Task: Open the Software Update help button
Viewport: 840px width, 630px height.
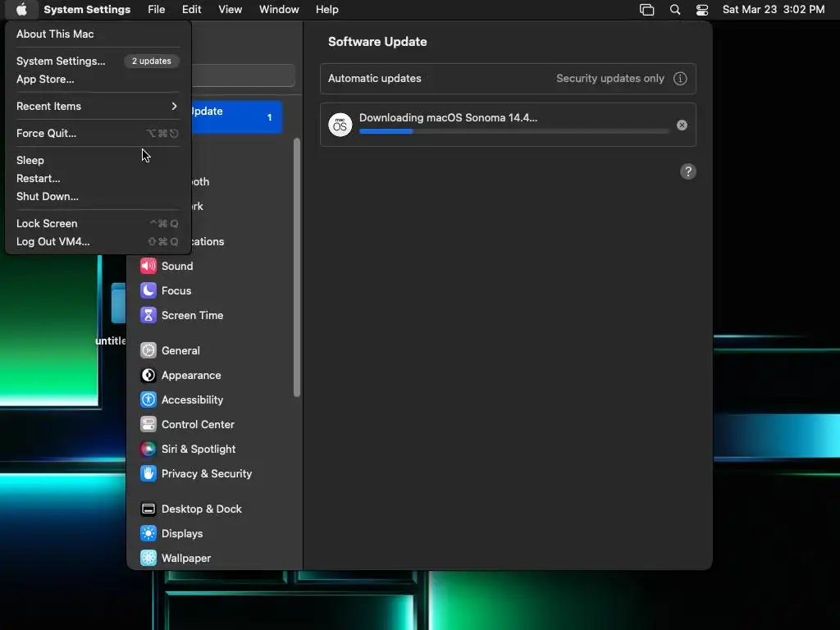Action: (x=688, y=172)
